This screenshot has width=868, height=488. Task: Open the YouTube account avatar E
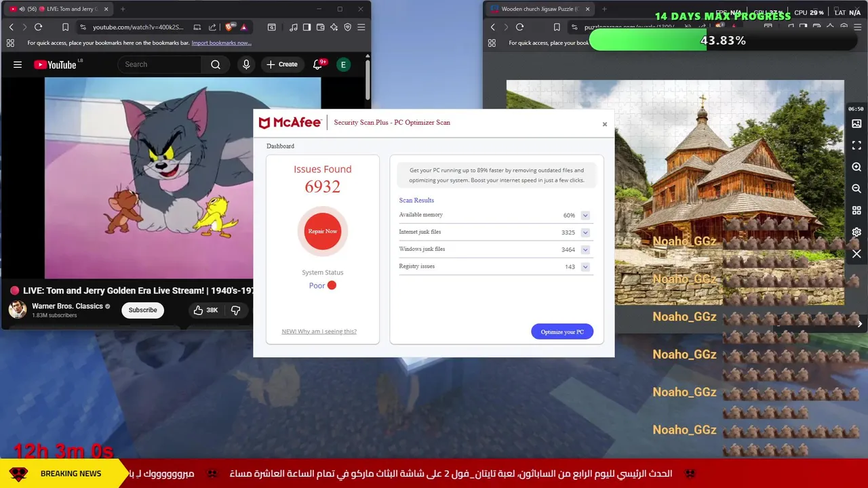pos(343,64)
